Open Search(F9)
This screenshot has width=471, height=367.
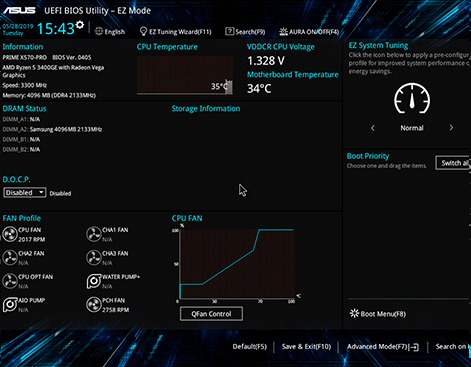[245, 32]
